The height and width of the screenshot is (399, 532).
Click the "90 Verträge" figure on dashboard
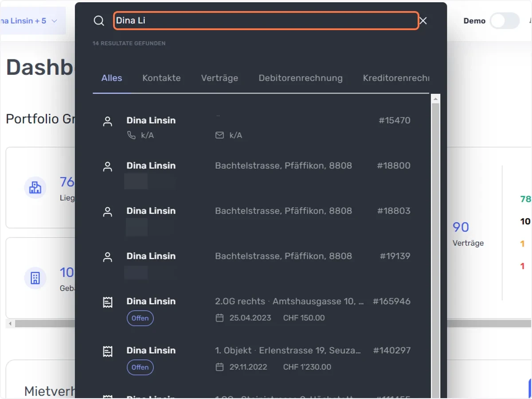click(468, 234)
